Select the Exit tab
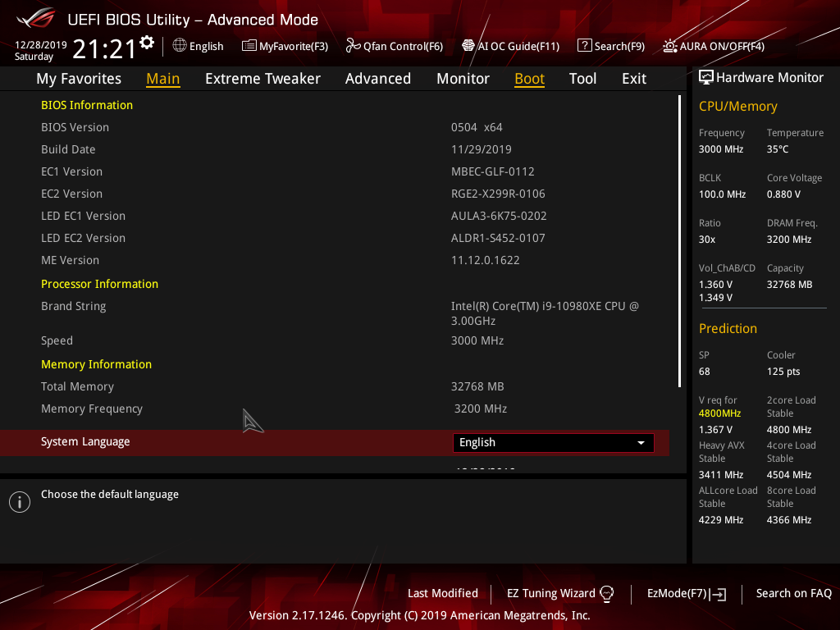The width and height of the screenshot is (840, 630). [x=634, y=79]
